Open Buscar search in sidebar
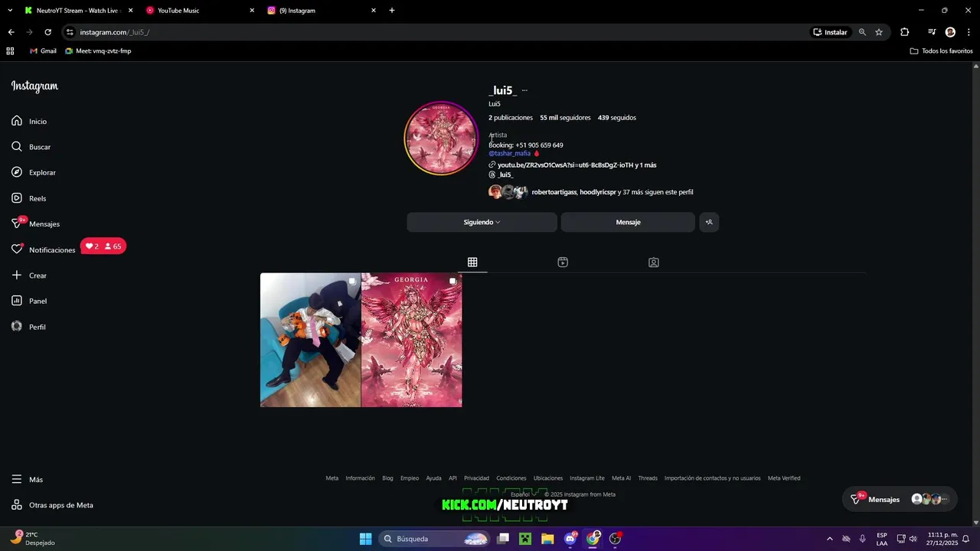This screenshot has height=551, width=980. [31, 147]
